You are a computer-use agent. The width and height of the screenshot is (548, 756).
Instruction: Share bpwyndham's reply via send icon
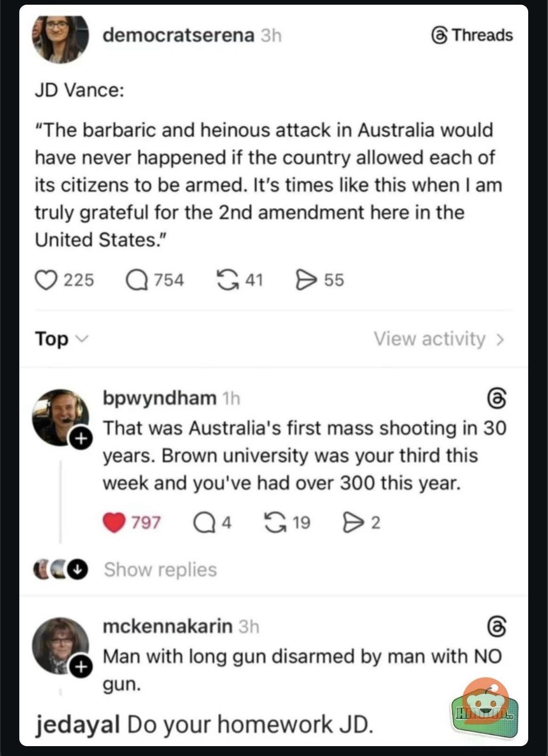click(x=352, y=523)
